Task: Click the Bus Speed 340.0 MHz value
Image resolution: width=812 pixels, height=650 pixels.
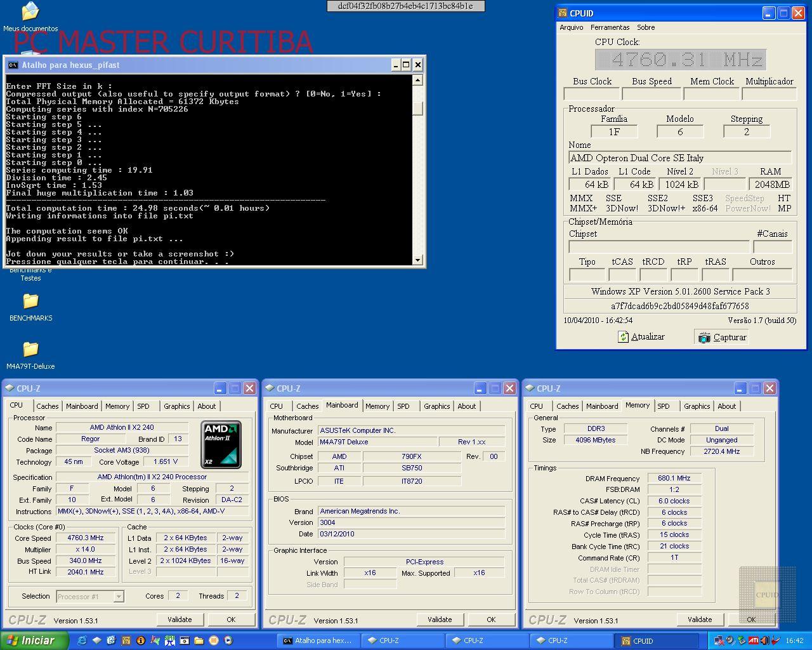Action: tap(86, 560)
